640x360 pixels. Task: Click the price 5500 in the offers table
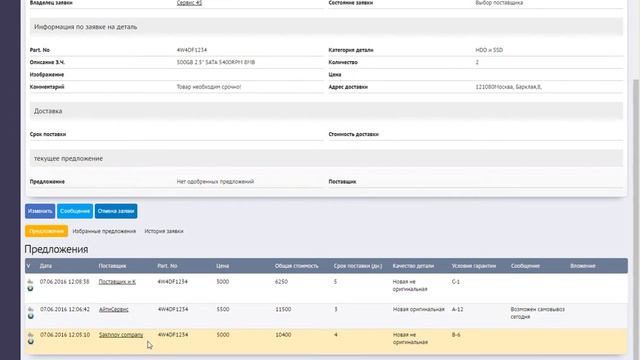pyautogui.click(x=223, y=309)
